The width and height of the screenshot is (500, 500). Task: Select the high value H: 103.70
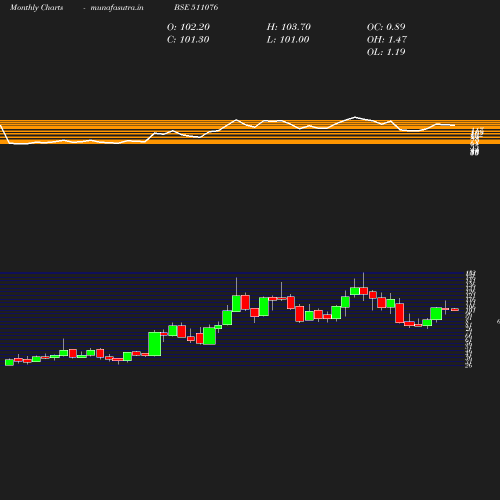coord(289,27)
